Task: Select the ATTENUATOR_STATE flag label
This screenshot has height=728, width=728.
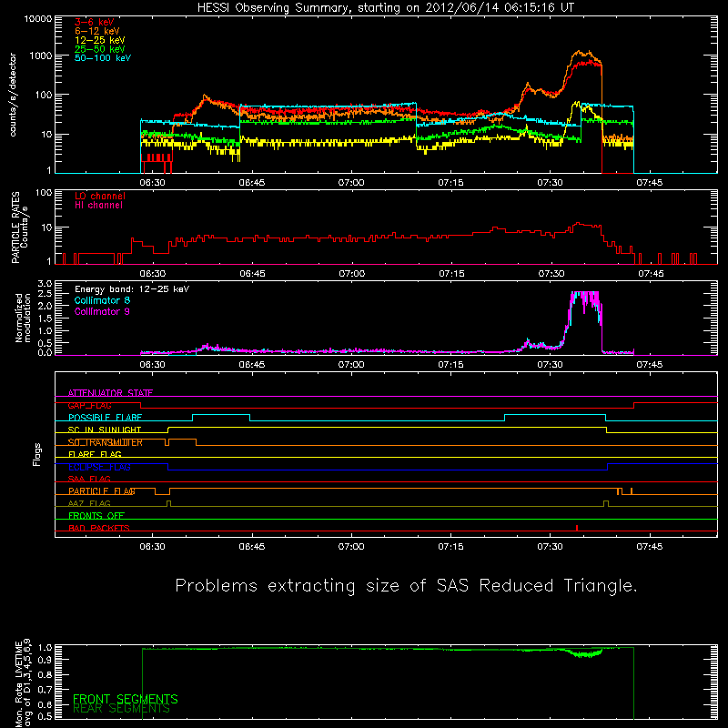Action: [110, 393]
